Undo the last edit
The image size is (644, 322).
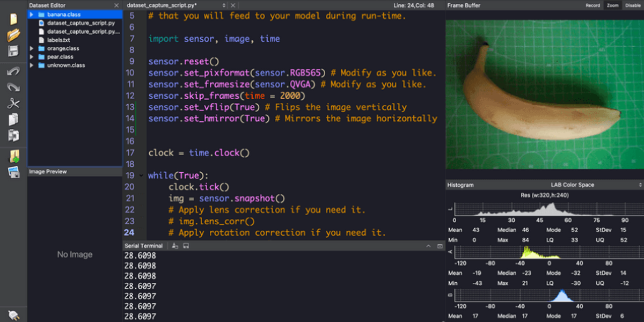pyautogui.click(x=13, y=71)
